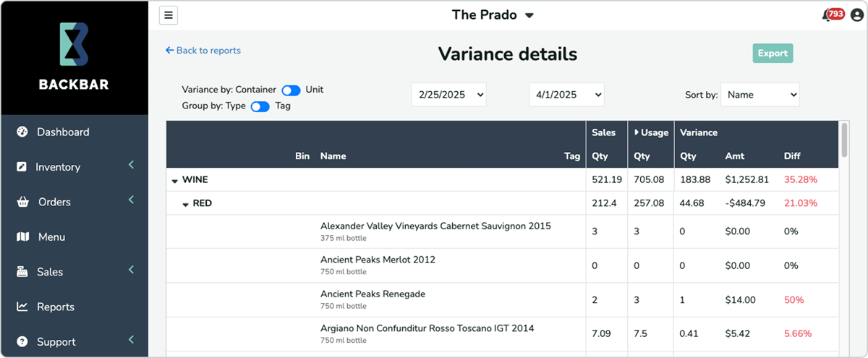The width and height of the screenshot is (868, 358).
Task: Click the Variance details heading
Action: click(x=508, y=54)
